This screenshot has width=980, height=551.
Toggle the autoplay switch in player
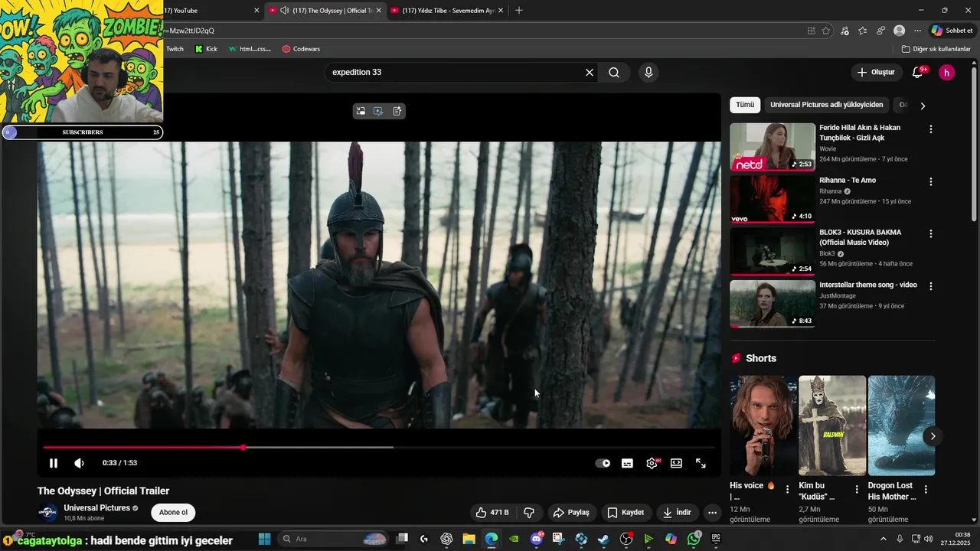603,463
